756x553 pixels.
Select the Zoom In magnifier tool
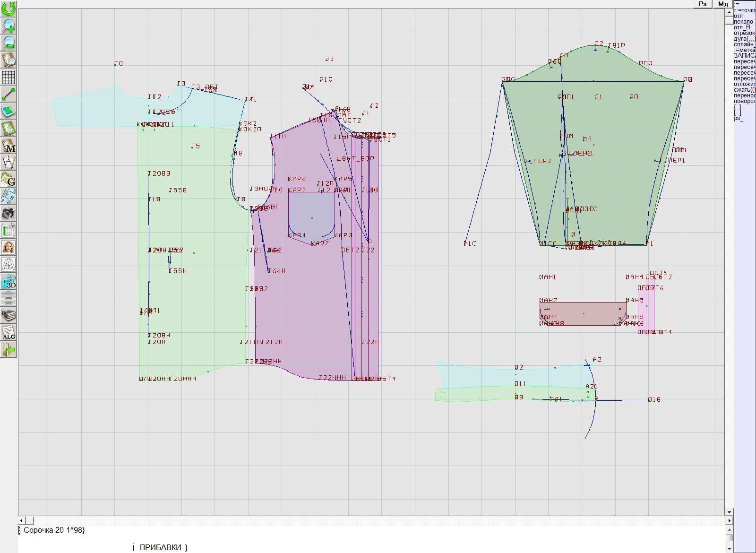[9, 26]
